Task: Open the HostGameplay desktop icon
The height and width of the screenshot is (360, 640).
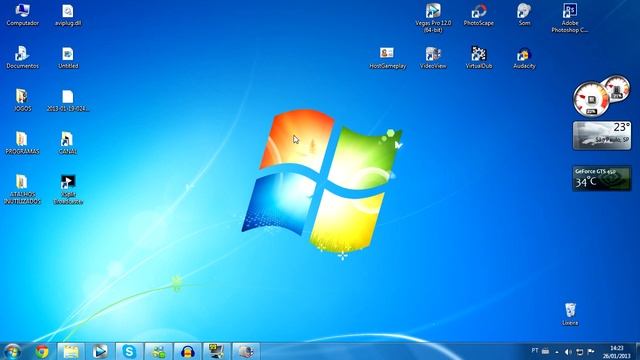Action: pyautogui.click(x=387, y=57)
